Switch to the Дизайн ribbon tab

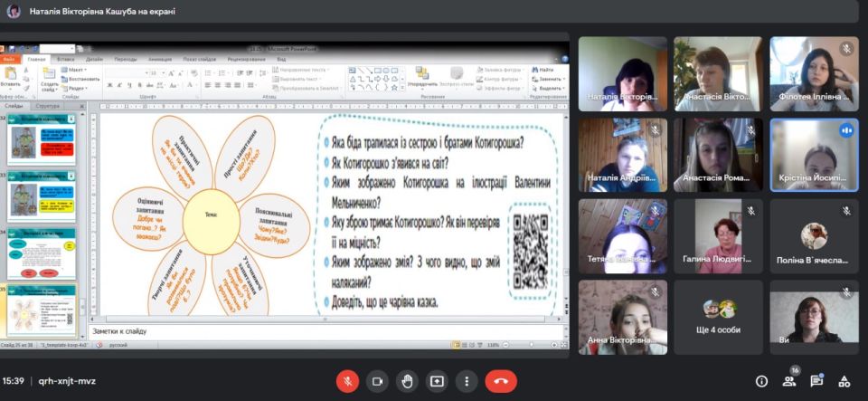coord(94,59)
